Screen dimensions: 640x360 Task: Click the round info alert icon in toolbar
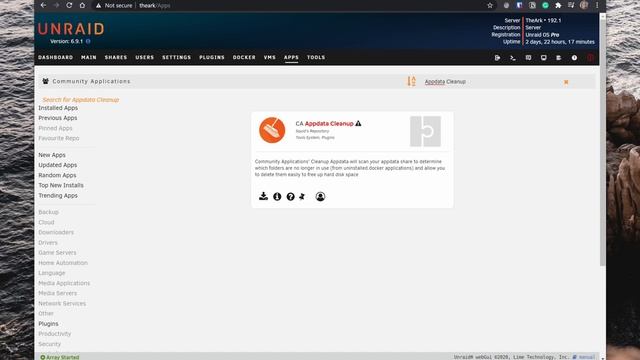tap(574, 58)
